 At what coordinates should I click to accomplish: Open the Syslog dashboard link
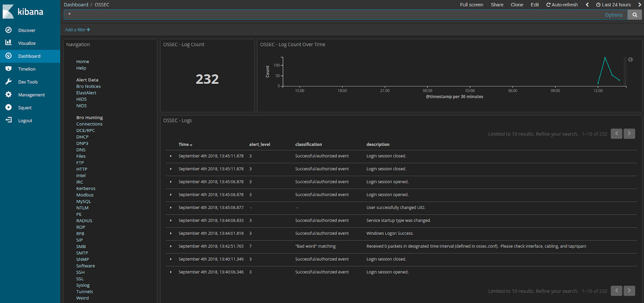click(83, 285)
